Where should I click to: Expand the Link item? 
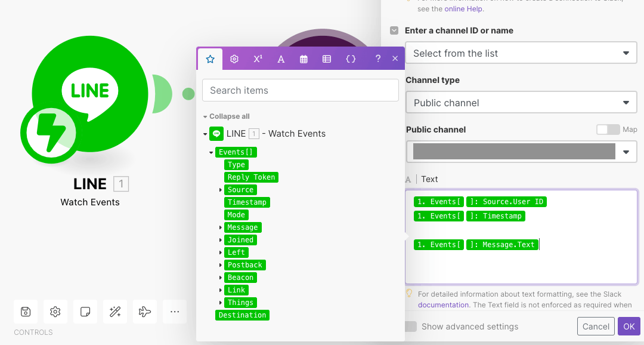coord(221,290)
